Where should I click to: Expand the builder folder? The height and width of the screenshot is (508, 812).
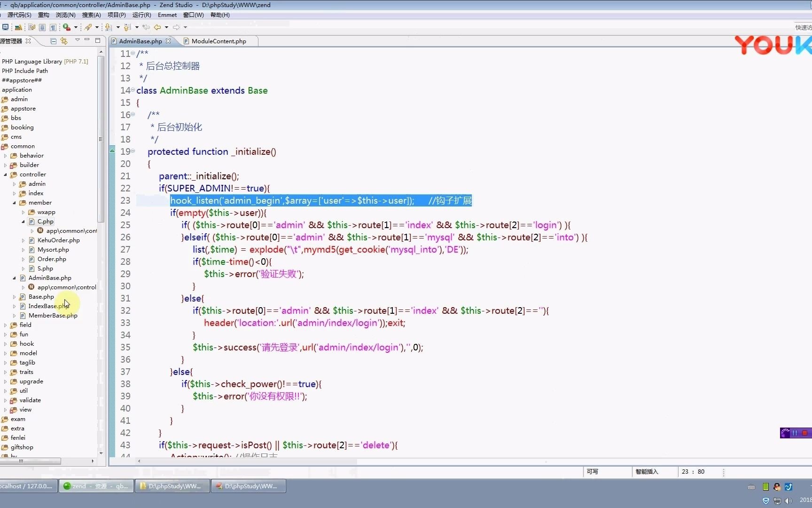[6, 165]
